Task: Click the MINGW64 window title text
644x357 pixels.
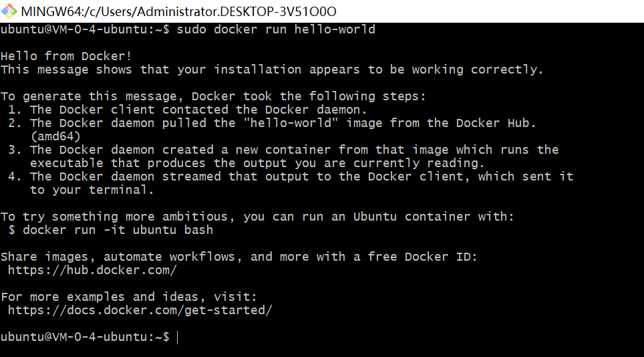Action: coord(178,11)
